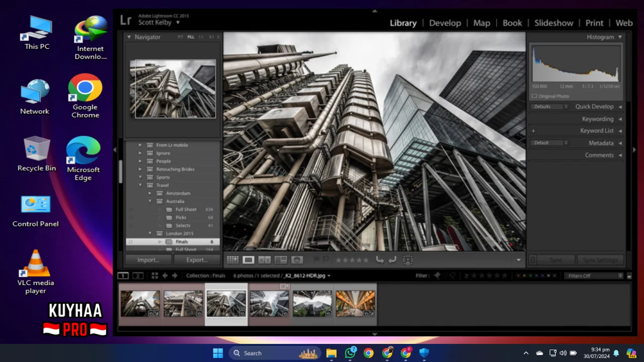The image size is (644, 362).
Task: Toggle sync checkbox beside Finals collection
Action: 130,242
